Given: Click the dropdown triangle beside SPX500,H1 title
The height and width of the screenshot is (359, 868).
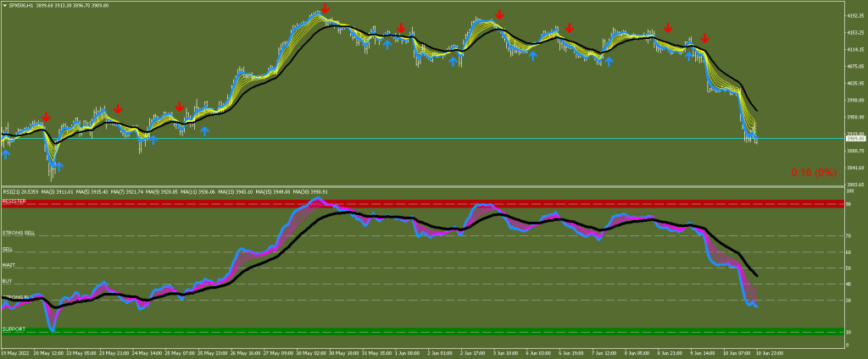Looking at the screenshot, I should [x=4, y=5].
